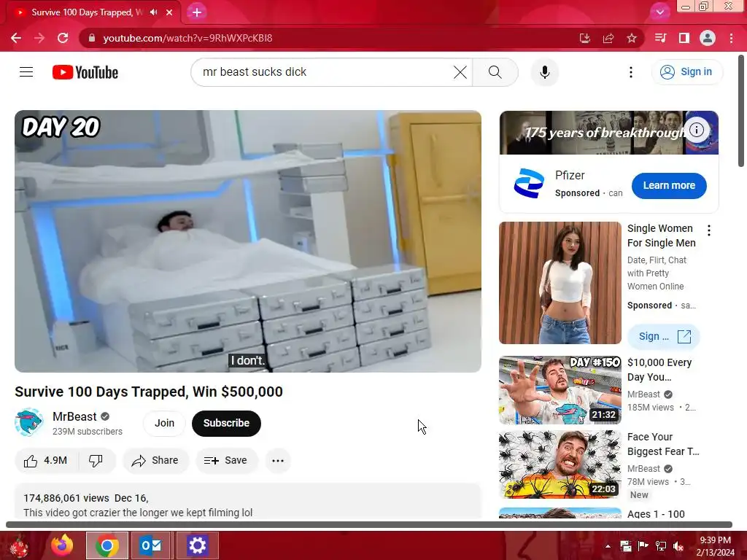Open the $10,000 Every Day You... title
The width and height of the screenshot is (747, 560).
[659, 370]
